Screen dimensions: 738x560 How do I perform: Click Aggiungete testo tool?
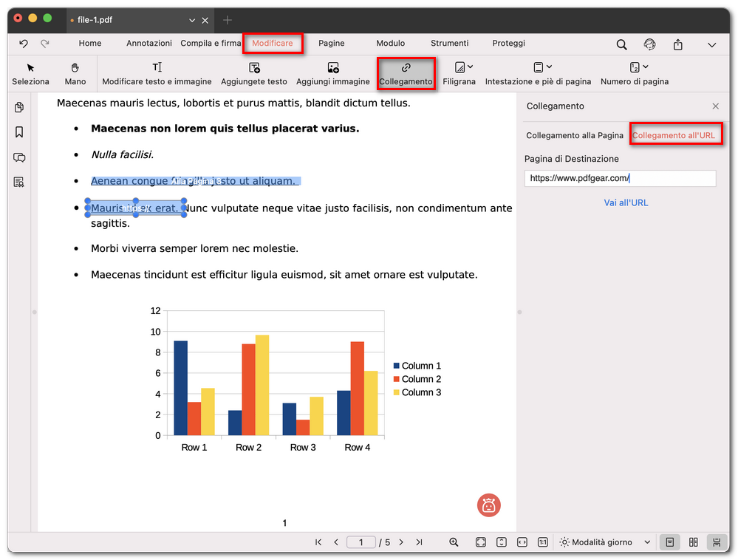coord(254,68)
